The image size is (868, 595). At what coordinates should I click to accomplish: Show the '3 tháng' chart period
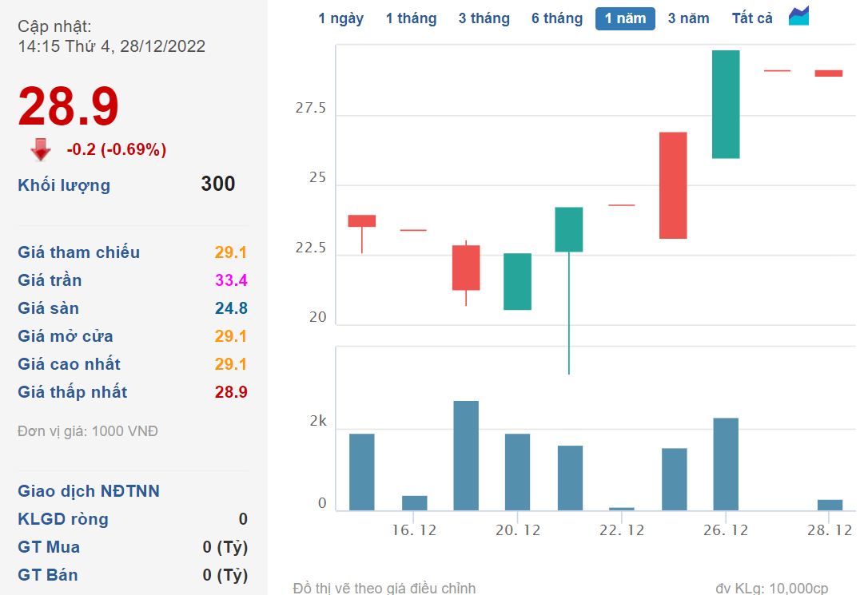click(484, 18)
